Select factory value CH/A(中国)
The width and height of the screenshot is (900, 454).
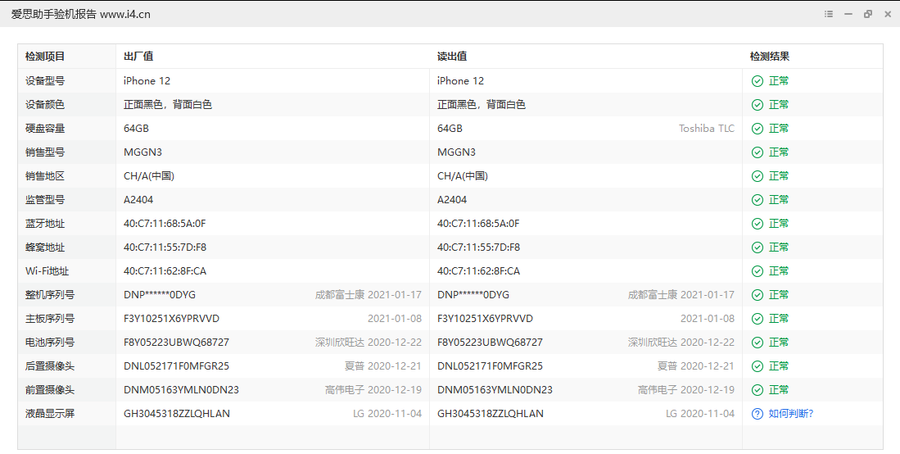(x=149, y=176)
